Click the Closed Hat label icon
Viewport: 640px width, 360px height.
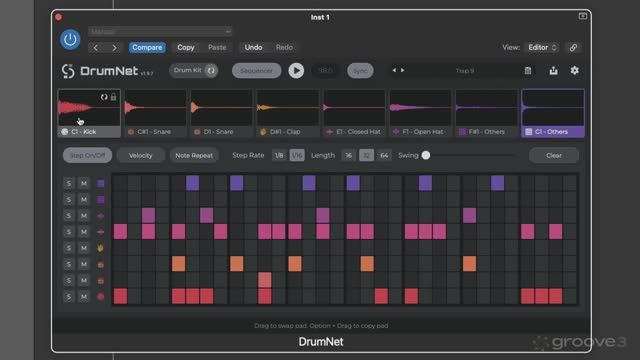(x=329, y=131)
